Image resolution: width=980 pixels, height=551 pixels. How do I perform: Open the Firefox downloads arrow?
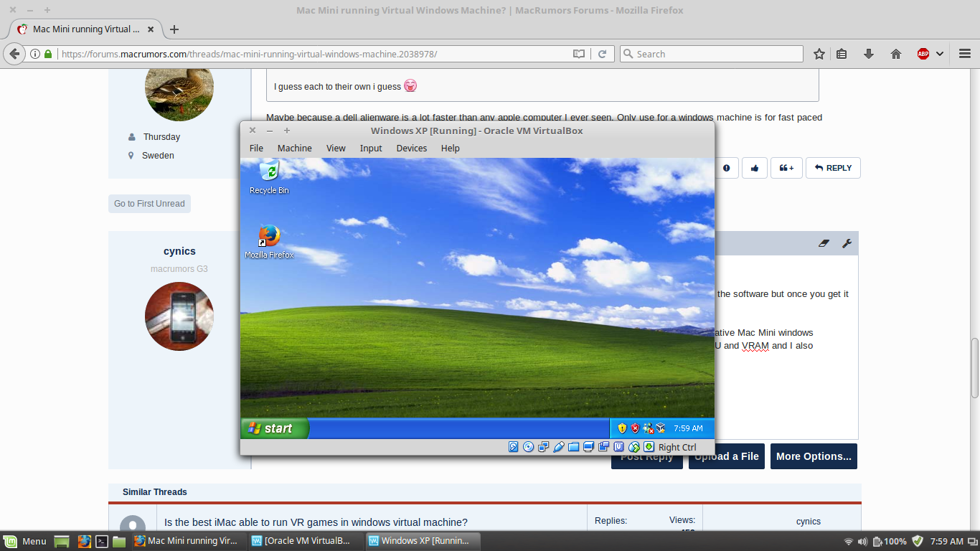click(x=869, y=54)
